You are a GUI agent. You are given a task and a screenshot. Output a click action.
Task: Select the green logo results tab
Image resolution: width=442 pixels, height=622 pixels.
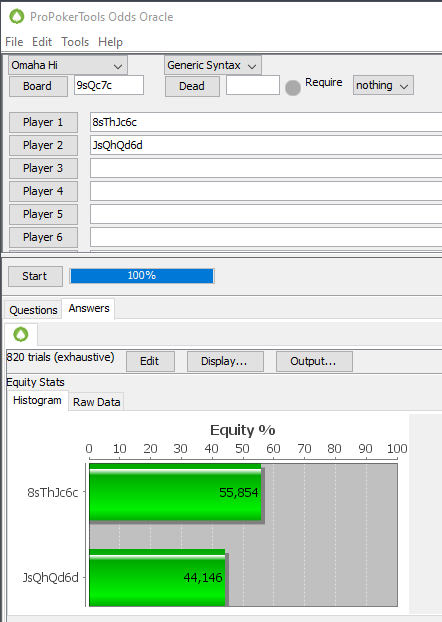click(x=21, y=334)
